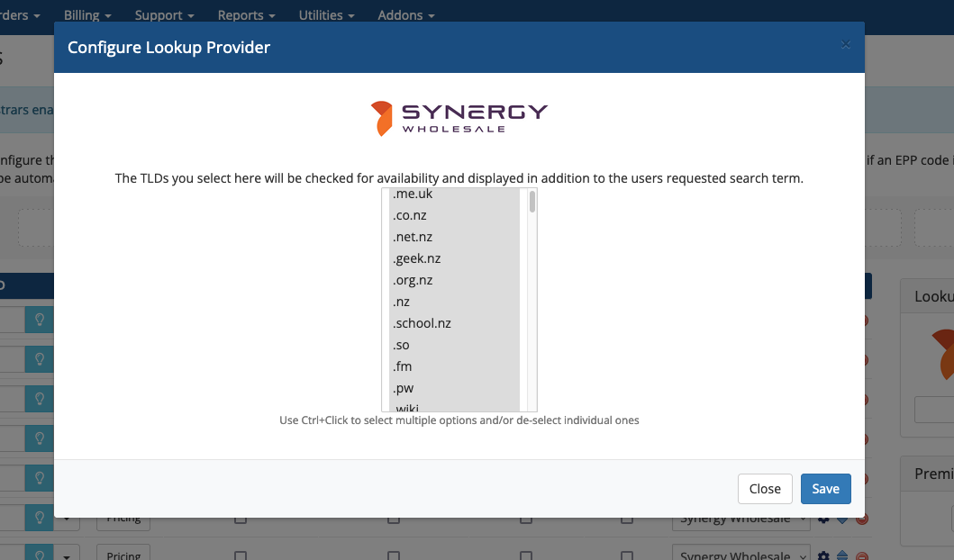The width and height of the screenshot is (954, 560).
Task: Open gear settings icon in bottom row
Action: tap(823, 555)
